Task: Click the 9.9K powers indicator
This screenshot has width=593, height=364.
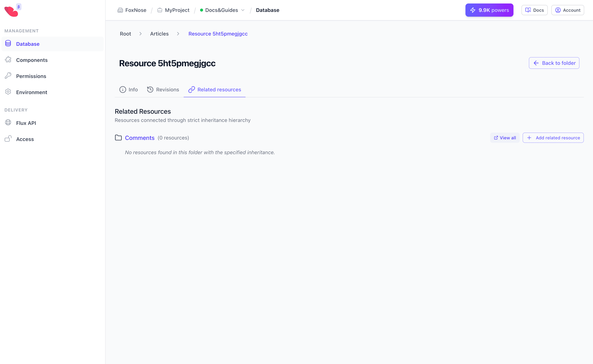Action: [x=489, y=10]
